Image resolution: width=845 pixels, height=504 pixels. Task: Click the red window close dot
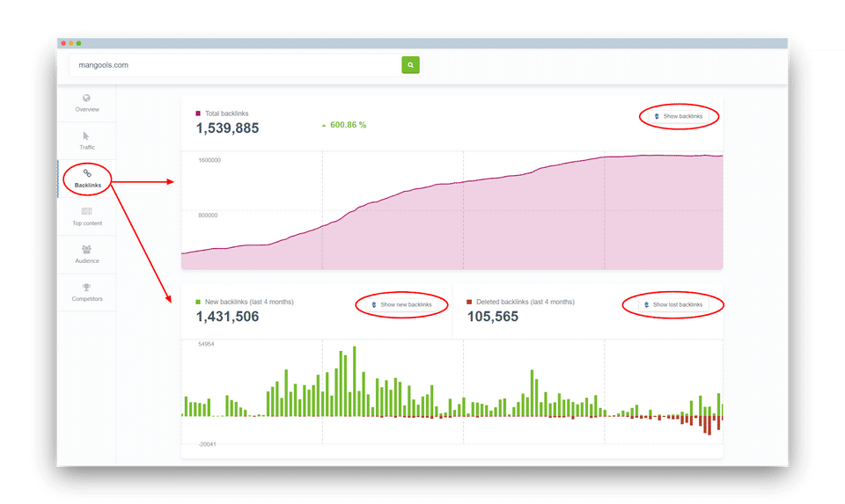(x=63, y=43)
